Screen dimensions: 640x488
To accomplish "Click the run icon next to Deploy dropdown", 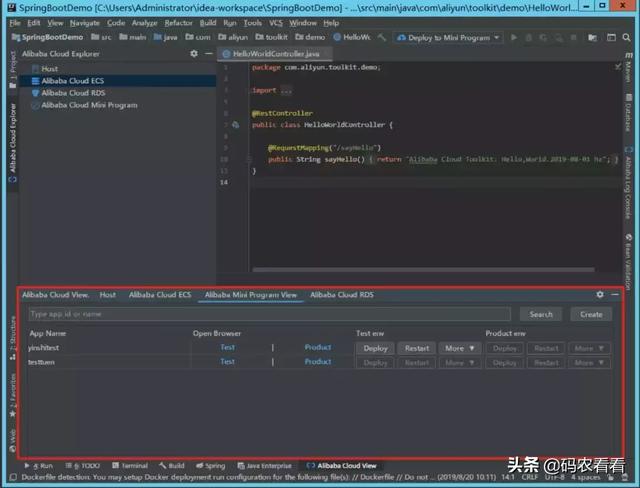I will [515, 37].
